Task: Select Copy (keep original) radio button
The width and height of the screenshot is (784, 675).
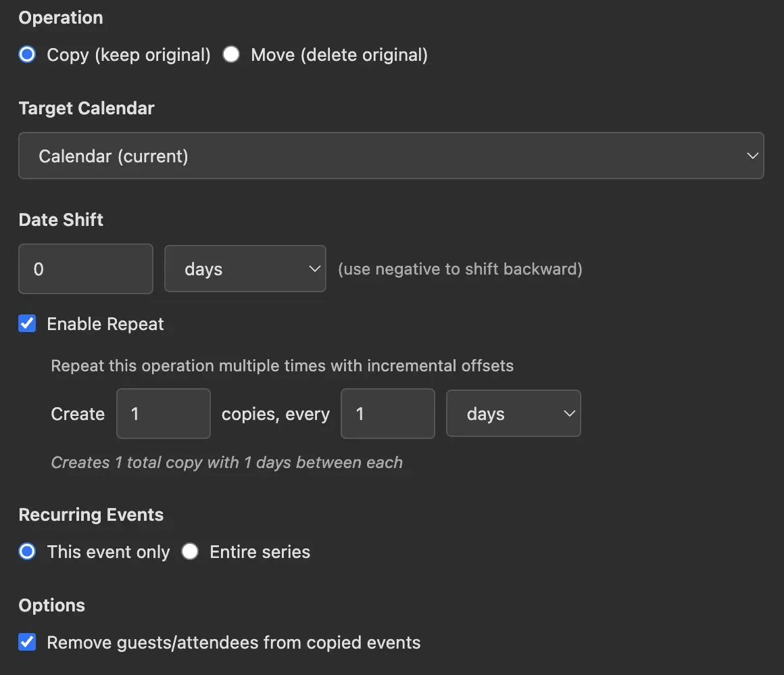Action: point(27,54)
